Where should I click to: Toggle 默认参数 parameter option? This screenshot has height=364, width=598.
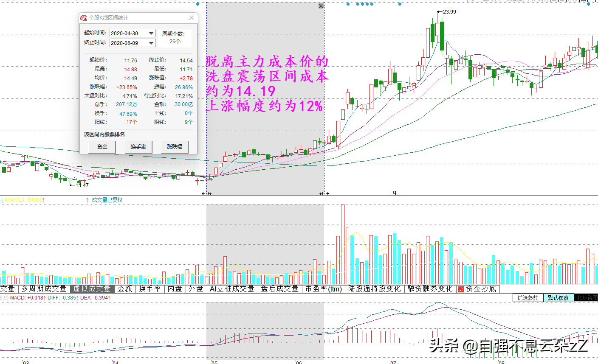[x=558, y=298]
